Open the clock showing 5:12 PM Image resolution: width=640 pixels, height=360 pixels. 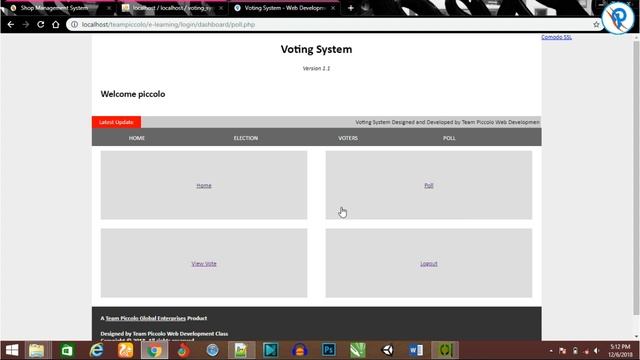pyautogui.click(x=620, y=351)
